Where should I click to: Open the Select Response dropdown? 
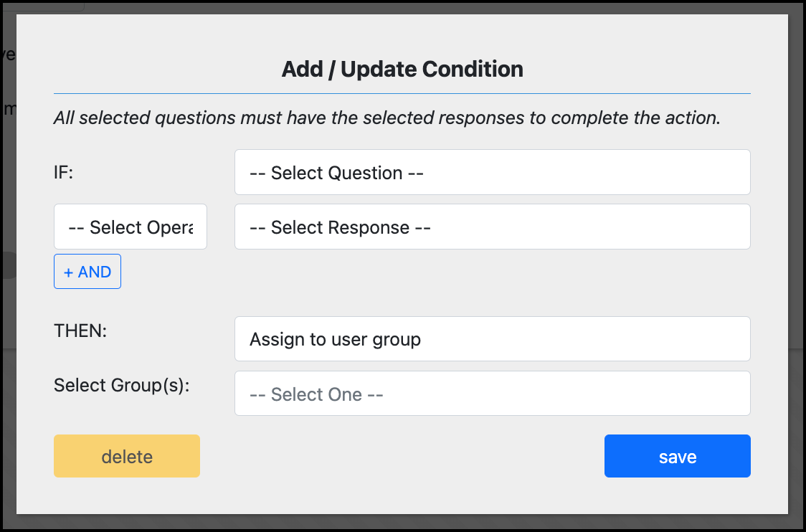(x=492, y=227)
